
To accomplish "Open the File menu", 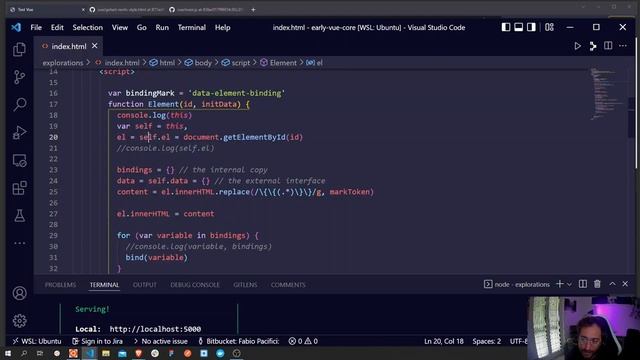I will (x=36, y=27).
